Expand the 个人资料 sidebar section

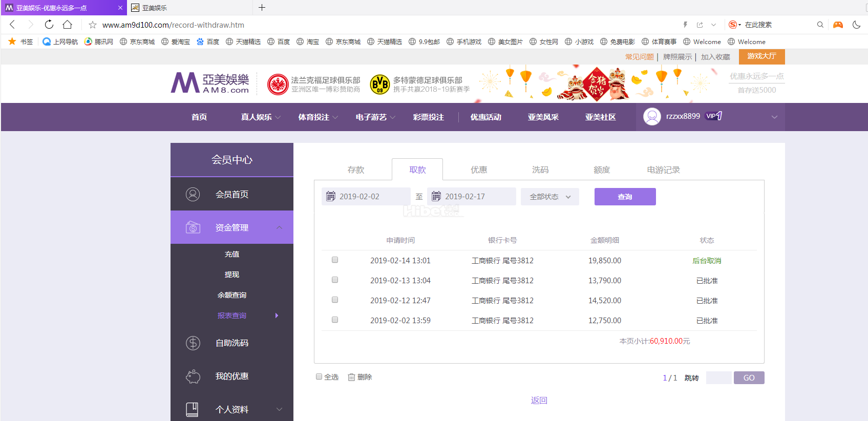279,409
